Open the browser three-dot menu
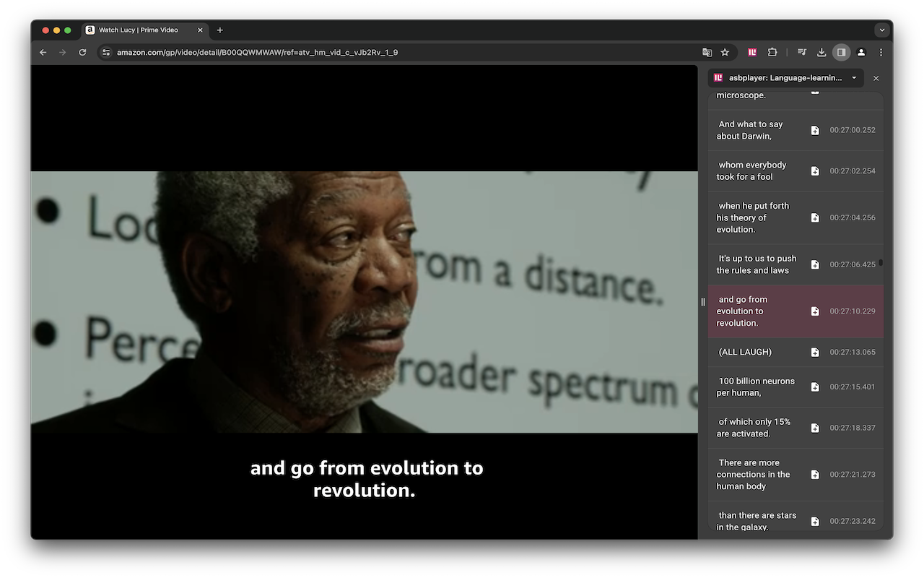The height and width of the screenshot is (578, 924). 880,52
